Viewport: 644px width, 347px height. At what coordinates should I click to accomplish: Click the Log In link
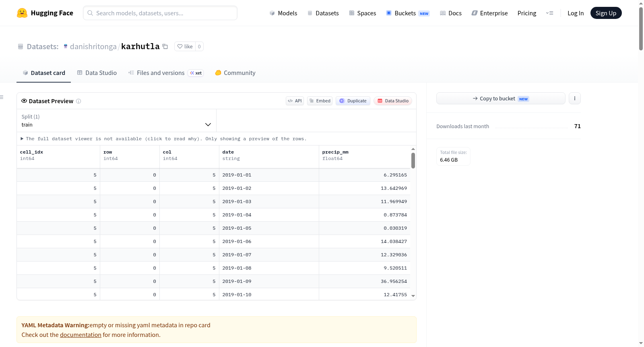click(576, 13)
